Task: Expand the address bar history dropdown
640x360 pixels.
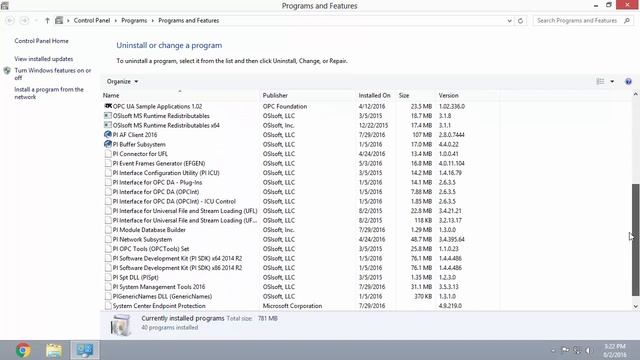Action: click(x=509, y=20)
